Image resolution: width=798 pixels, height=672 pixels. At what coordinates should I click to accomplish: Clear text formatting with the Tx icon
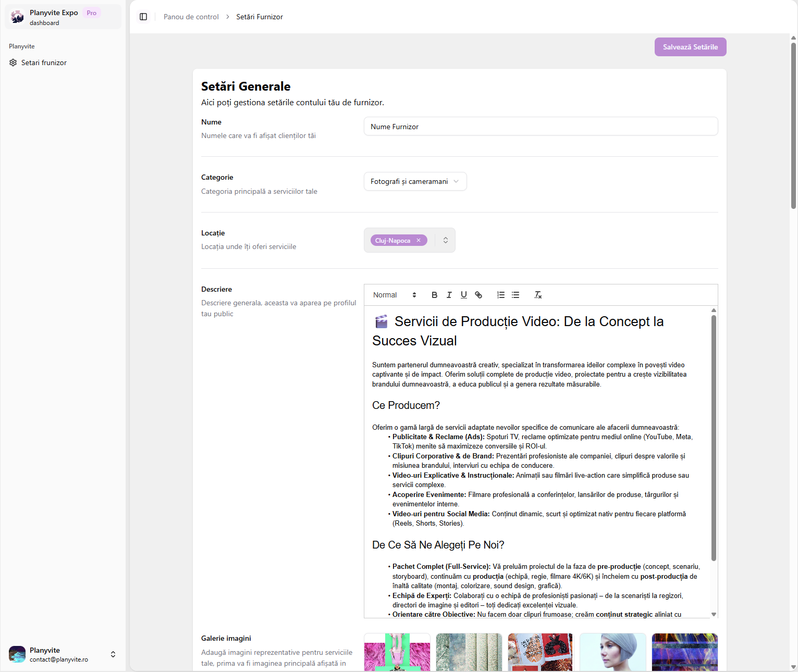click(x=538, y=295)
